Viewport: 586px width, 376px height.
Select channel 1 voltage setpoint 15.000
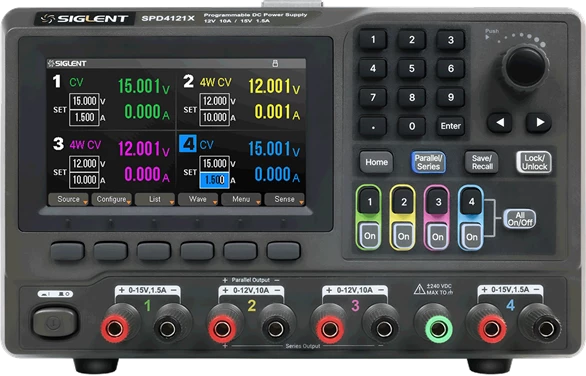84,101
